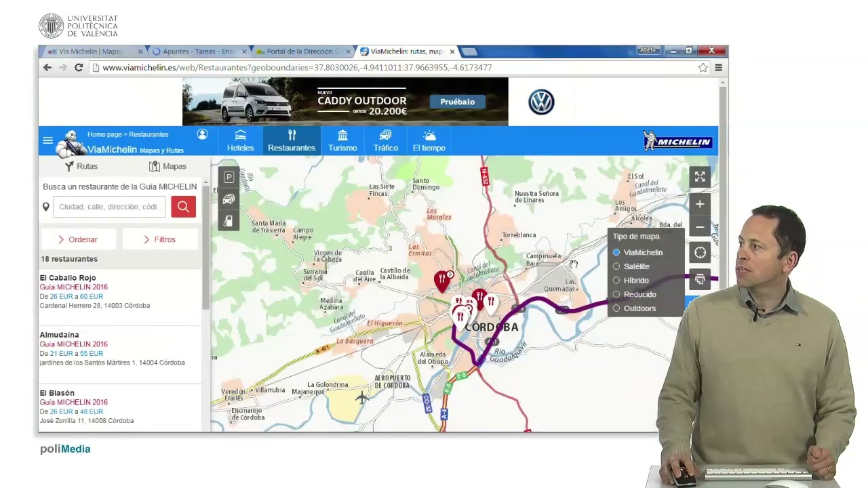Click 'De 21 EUR a 55 EUR' price

(71, 354)
